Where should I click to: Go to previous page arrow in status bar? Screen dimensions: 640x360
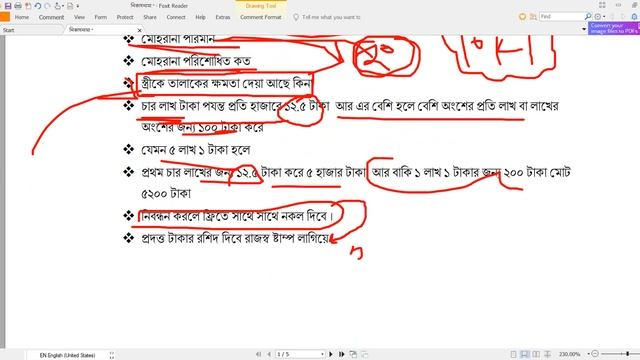pos(269,354)
